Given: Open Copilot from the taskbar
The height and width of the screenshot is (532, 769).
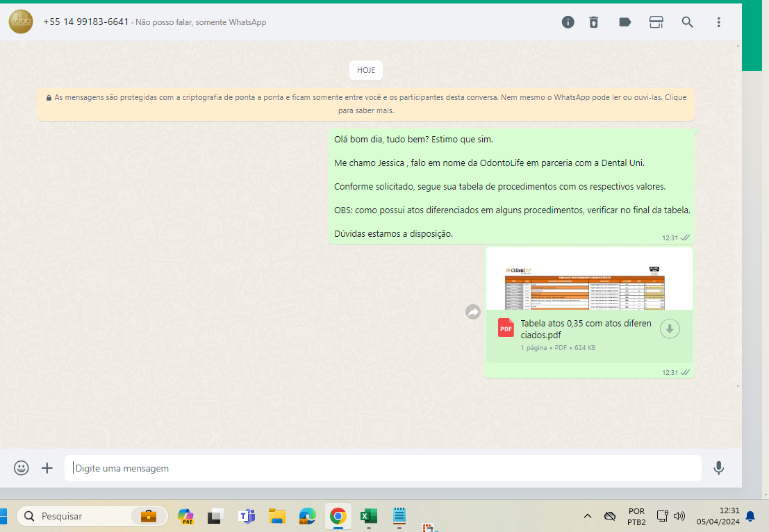Looking at the screenshot, I should (x=185, y=516).
